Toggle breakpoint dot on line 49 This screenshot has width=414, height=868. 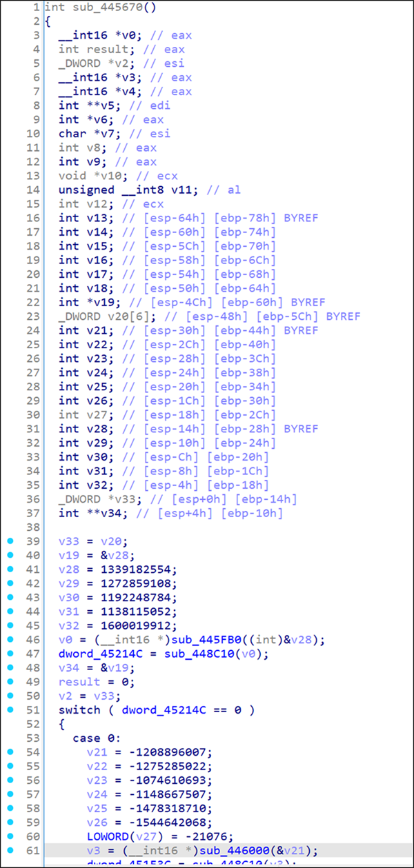[10, 682]
